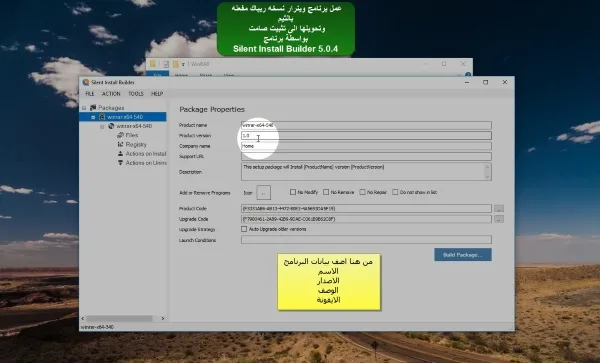Open the ACTION menu
This screenshot has height=363, width=600.
pyautogui.click(x=111, y=94)
